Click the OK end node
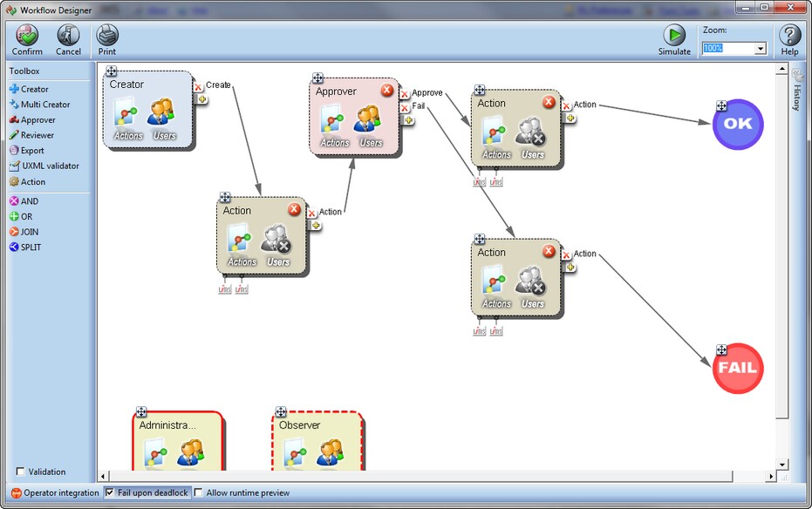The width and height of the screenshot is (812, 509). pos(738,125)
